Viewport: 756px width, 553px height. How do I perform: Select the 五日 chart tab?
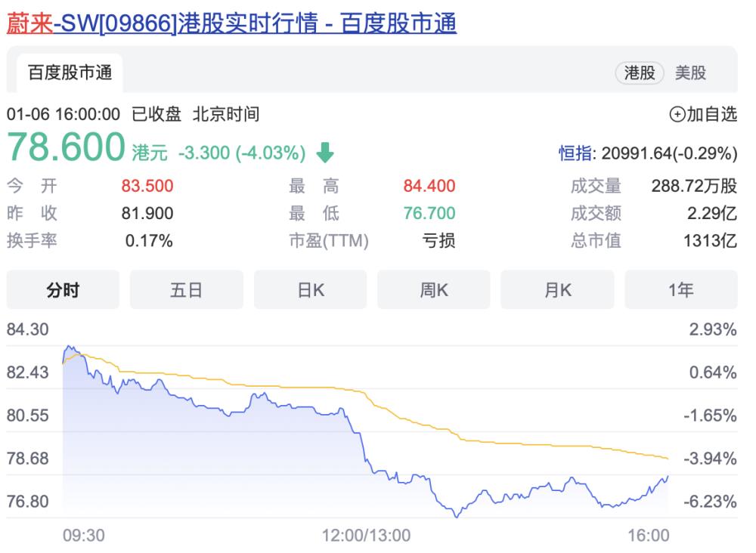(x=187, y=290)
